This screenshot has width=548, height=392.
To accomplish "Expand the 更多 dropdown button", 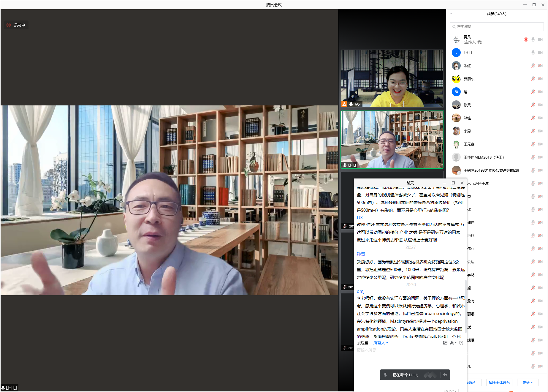I will pyautogui.click(x=527, y=382).
